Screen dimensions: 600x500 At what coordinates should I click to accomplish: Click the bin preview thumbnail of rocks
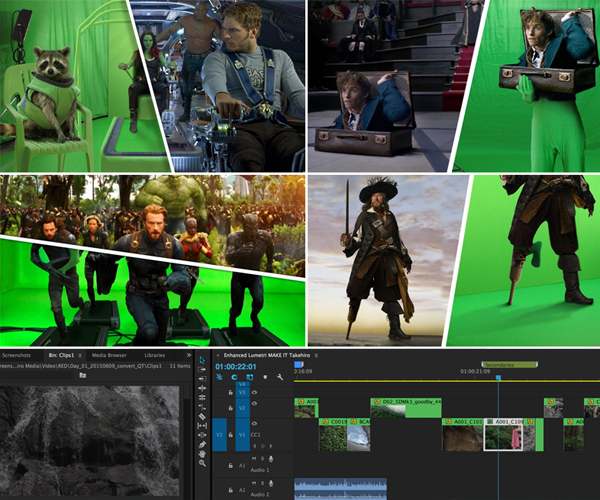(90, 441)
